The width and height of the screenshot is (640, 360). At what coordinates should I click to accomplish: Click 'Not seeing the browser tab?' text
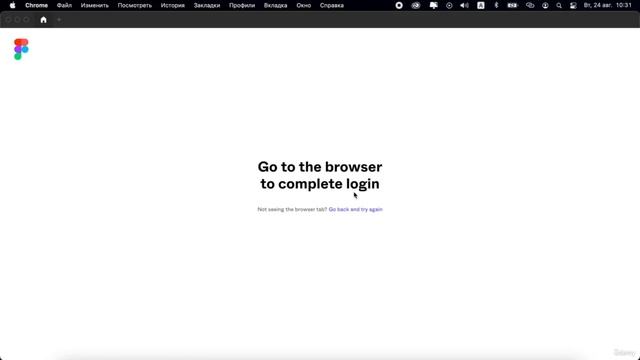coord(292,209)
